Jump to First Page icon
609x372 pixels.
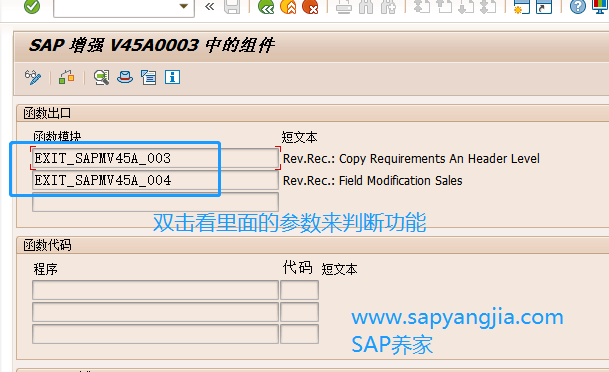(x=422, y=7)
